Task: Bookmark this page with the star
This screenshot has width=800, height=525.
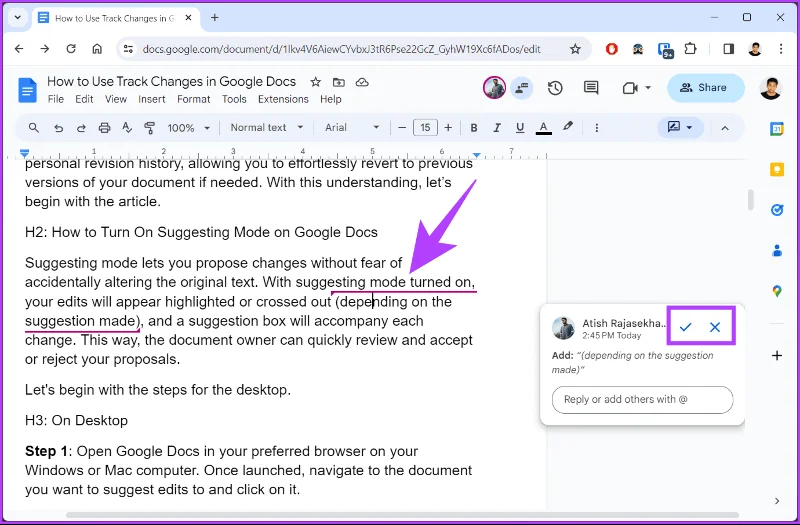Action: pos(575,49)
